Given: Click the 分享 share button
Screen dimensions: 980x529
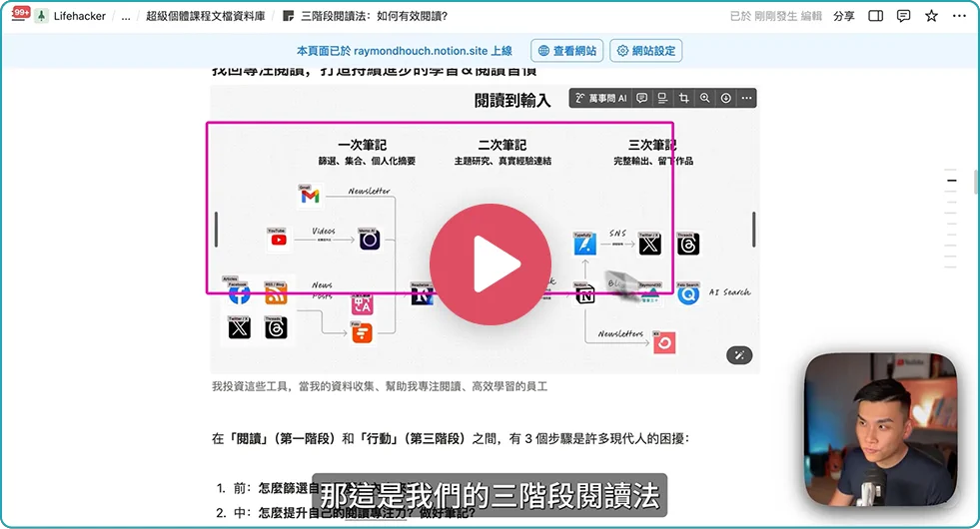Looking at the screenshot, I should coord(843,16).
